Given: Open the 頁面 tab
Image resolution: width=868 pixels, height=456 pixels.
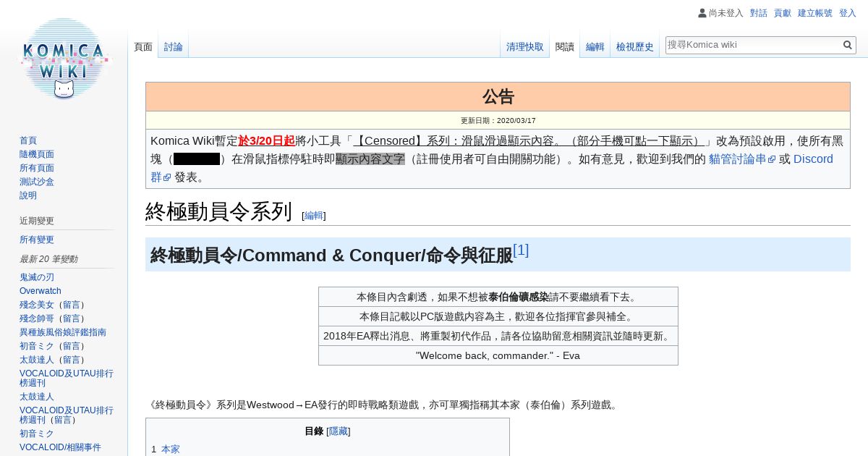Looking at the screenshot, I should 143,46.
